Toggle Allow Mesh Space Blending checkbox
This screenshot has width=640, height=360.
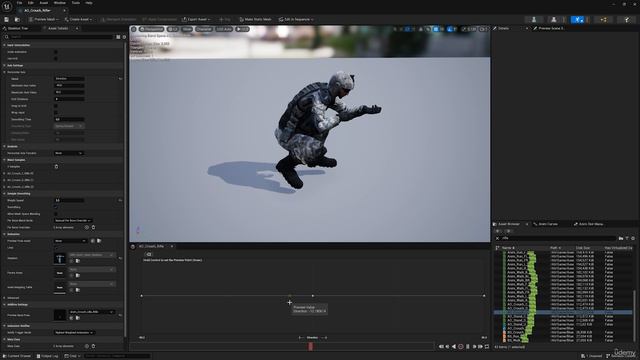pos(56,214)
